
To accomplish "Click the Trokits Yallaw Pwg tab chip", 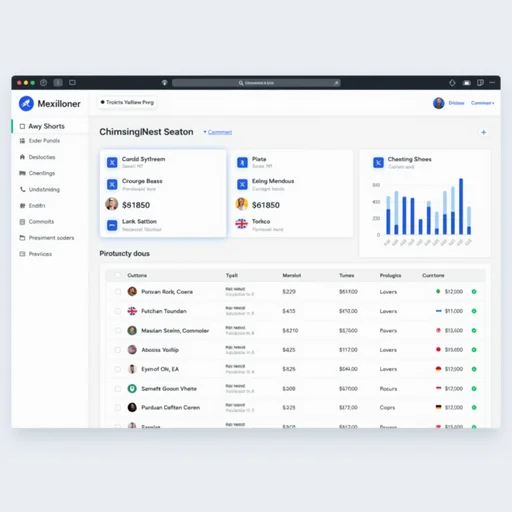I will click(x=127, y=102).
